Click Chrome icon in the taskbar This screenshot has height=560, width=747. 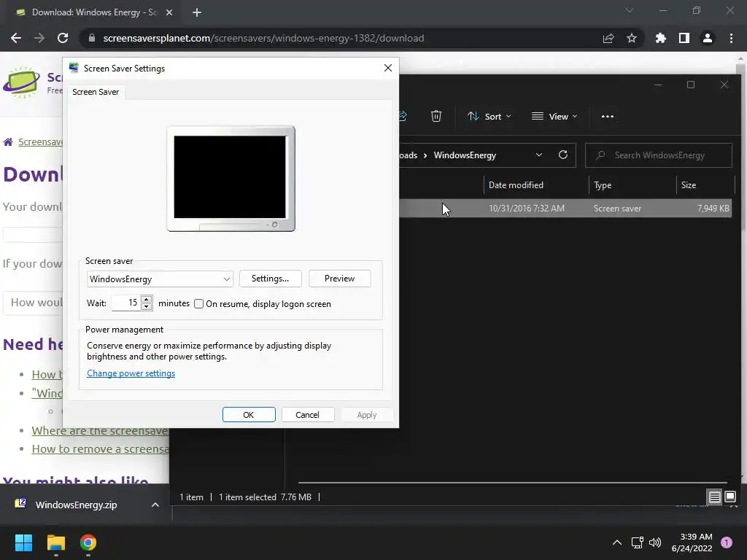point(88,542)
